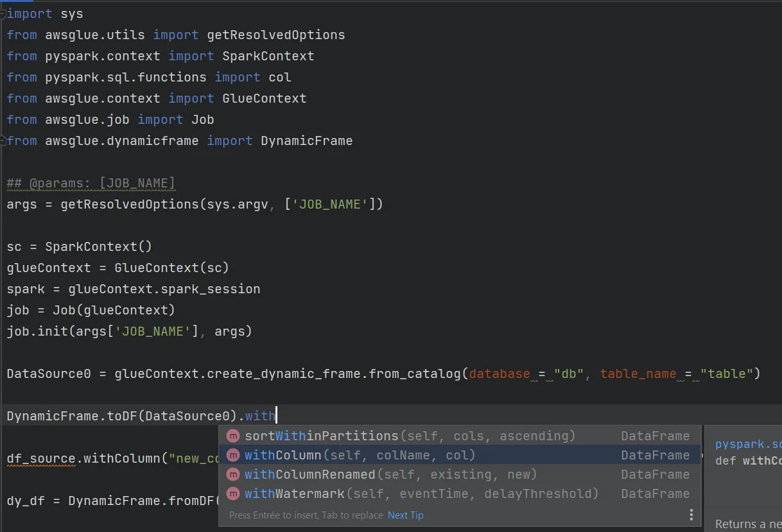Click SparkContext in the pyspark.context import

pos(268,56)
